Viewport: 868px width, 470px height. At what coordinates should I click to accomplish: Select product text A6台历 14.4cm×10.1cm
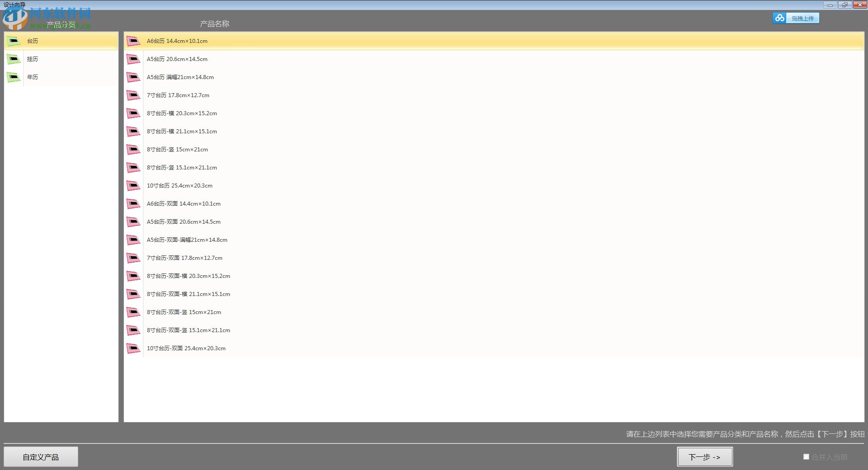coord(177,41)
